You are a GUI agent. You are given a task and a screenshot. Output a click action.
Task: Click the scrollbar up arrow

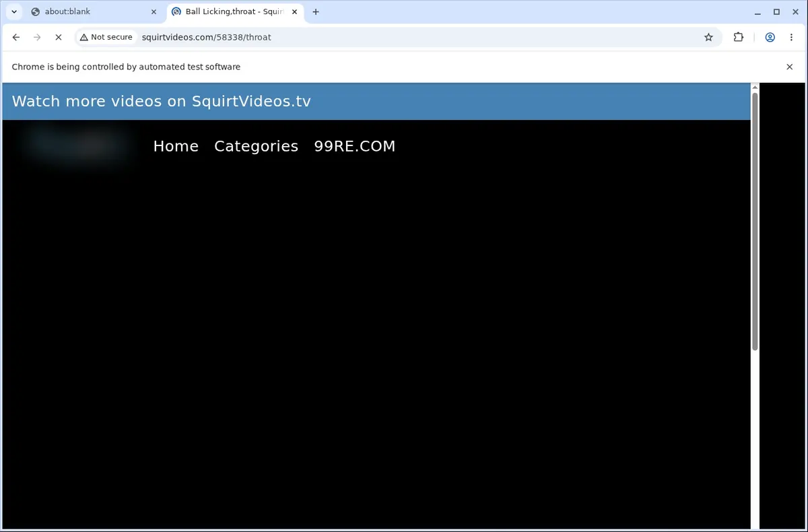pos(755,87)
